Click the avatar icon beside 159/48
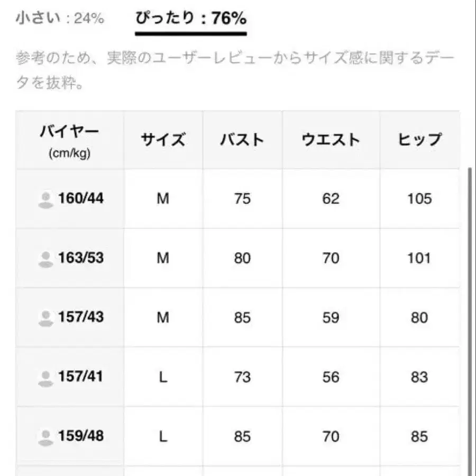 (46, 436)
